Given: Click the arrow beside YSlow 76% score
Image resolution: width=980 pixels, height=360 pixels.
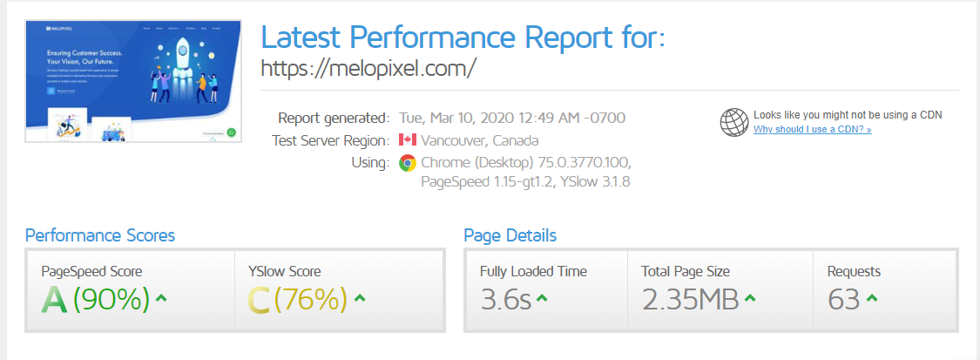Looking at the screenshot, I should coord(360,299).
